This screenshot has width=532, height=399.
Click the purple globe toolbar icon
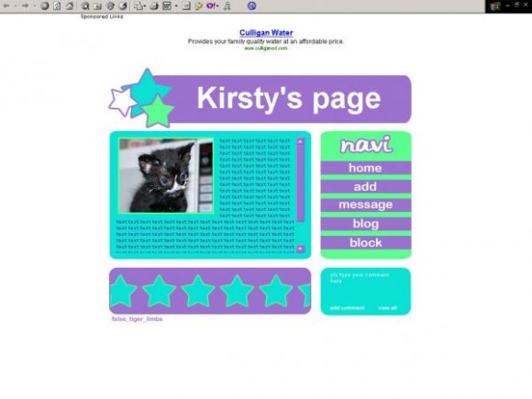point(251,6)
